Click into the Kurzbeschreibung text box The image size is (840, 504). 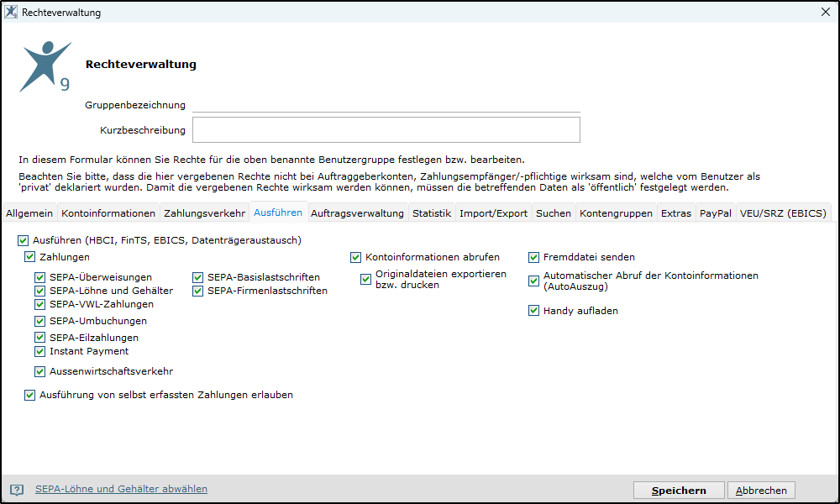pos(386,130)
